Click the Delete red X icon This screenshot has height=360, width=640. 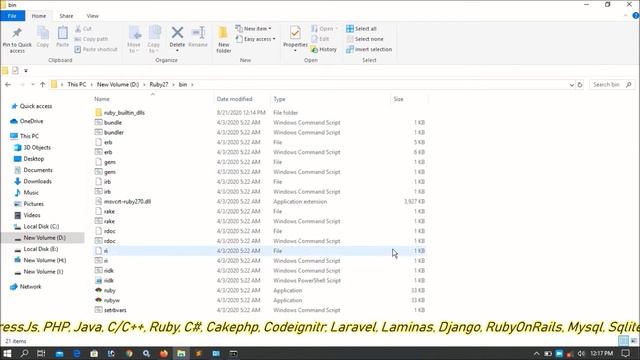pos(177,32)
